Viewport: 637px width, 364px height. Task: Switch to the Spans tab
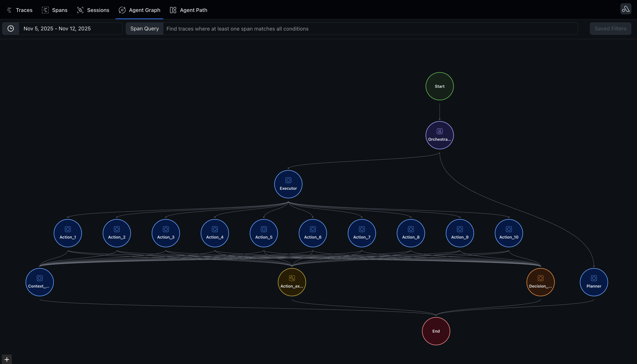tap(55, 10)
